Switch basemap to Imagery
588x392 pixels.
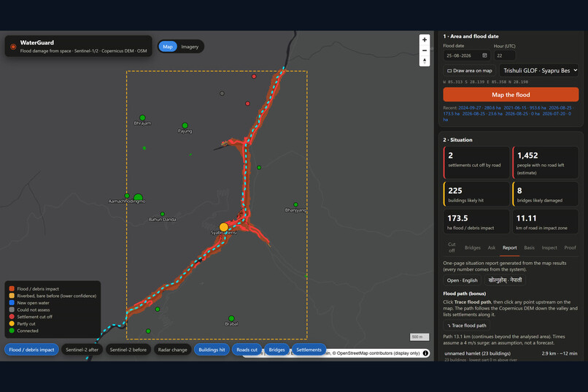pos(190,47)
